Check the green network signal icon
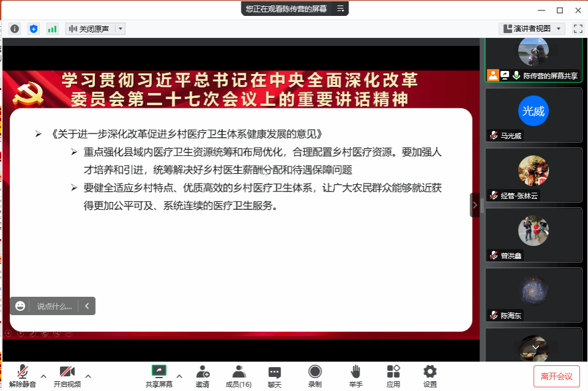 pos(52,29)
